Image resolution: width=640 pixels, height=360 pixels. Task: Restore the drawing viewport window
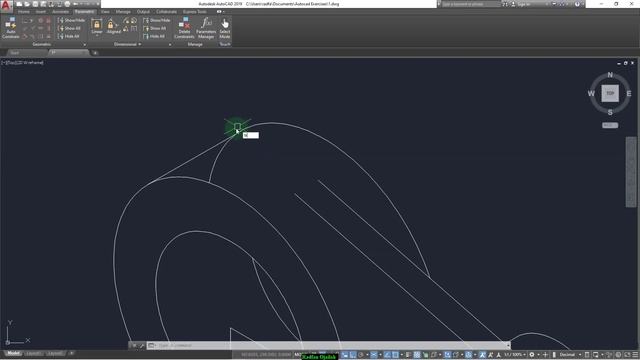click(625, 63)
